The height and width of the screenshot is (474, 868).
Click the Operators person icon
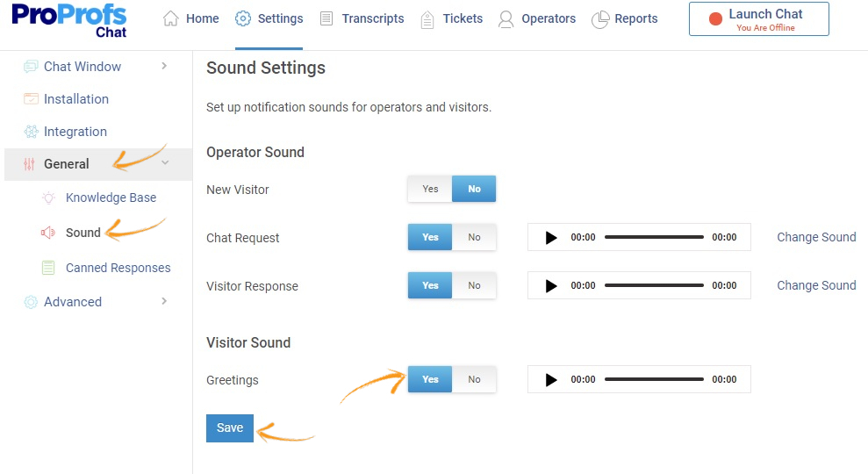tap(506, 19)
